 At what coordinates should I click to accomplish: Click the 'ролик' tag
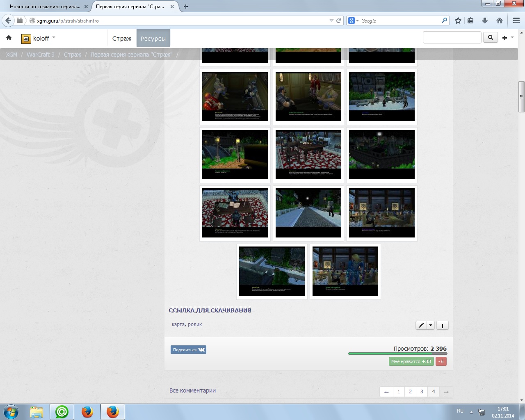click(195, 324)
